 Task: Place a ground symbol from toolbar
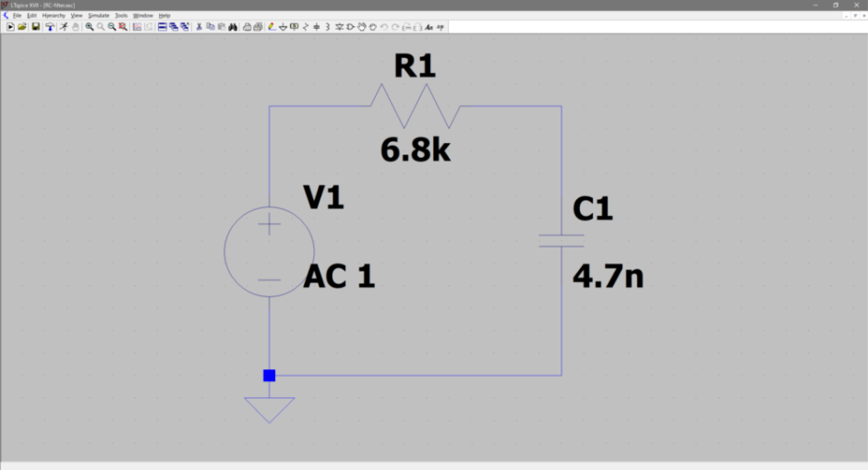pyautogui.click(x=283, y=27)
